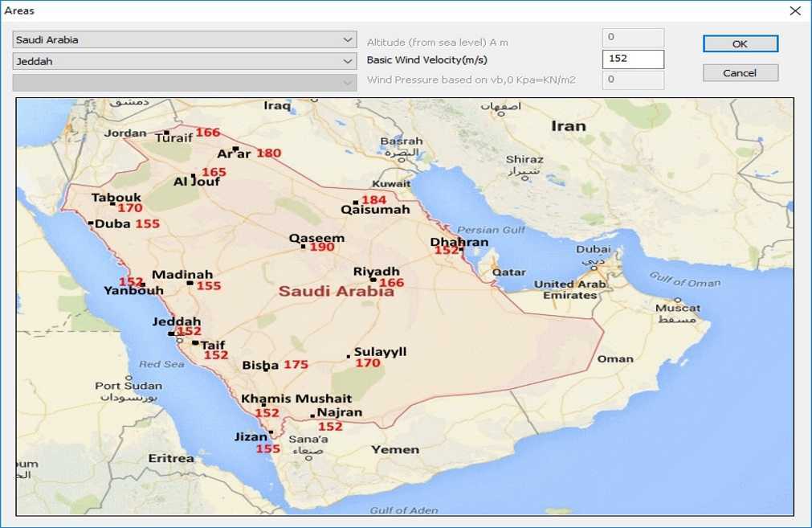Select Riyadh city marker on map

coord(373,279)
